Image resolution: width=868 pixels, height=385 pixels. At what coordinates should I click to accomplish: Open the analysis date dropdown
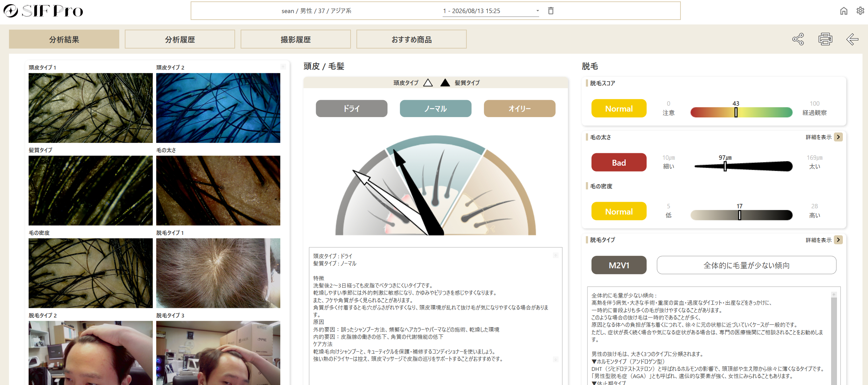(491, 11)
